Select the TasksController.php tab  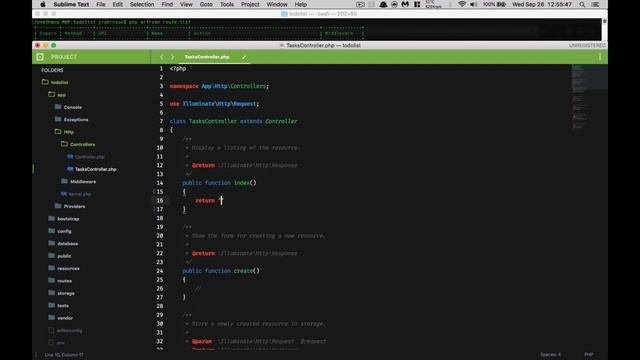pos(207,57)
